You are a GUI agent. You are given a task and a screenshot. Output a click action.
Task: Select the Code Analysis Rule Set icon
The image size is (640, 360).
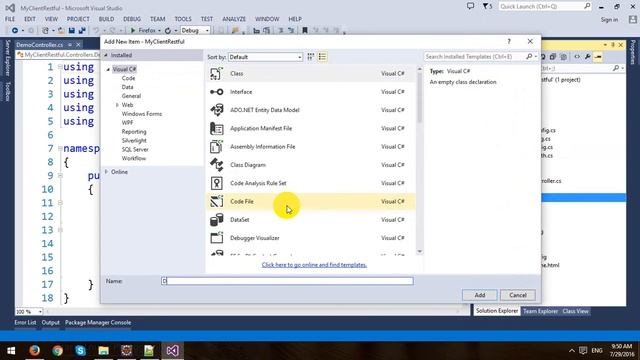(216, 183)
